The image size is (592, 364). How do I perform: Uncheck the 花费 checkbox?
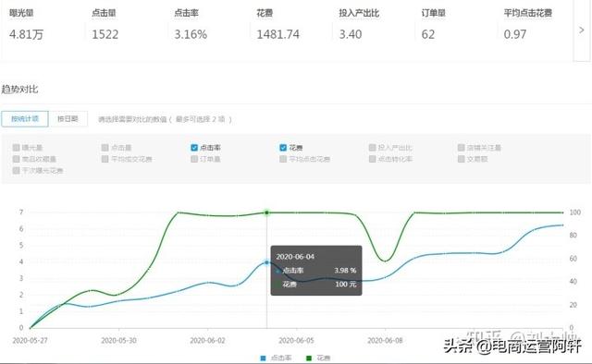click(x=283, y=148)
